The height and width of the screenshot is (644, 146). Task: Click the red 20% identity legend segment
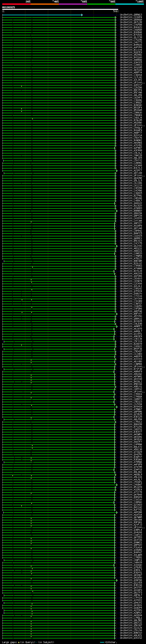pyautogui.click(x=16, y=4)
